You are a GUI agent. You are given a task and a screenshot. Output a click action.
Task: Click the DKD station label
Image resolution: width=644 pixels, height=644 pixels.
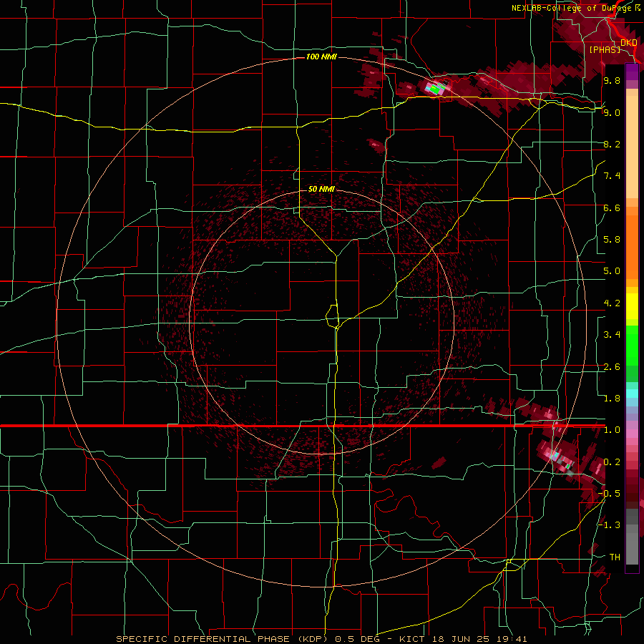[628, 43]
